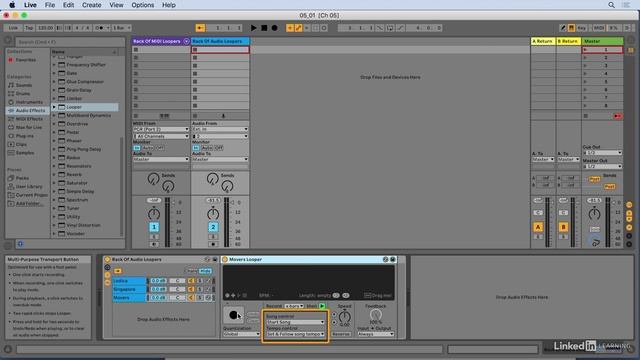Click the Link button in control bar
Screen dimensions: 640x360
coord(13,28)
